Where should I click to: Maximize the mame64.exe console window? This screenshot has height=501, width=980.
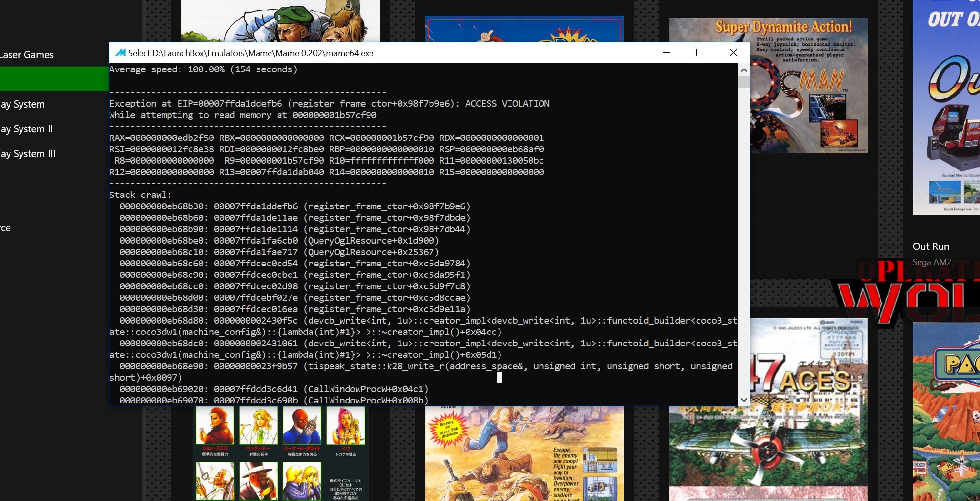pos(700,53)
